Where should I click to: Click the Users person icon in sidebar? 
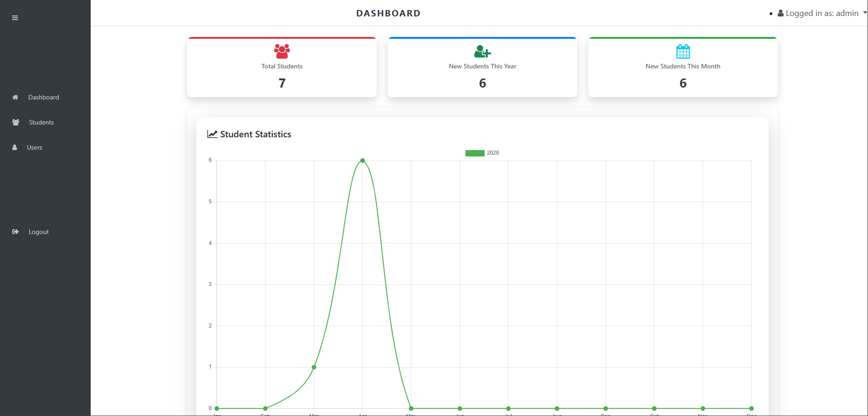tap(15, 147)
